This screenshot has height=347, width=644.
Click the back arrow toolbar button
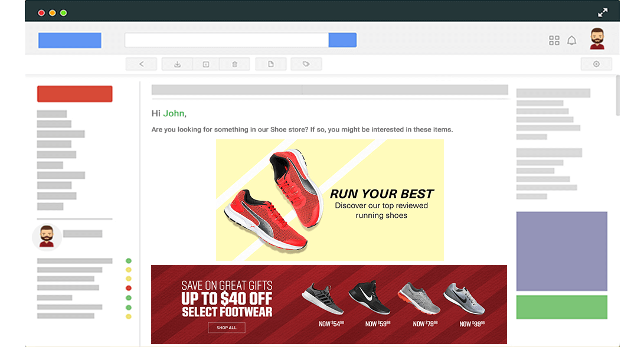coord(141,64)
